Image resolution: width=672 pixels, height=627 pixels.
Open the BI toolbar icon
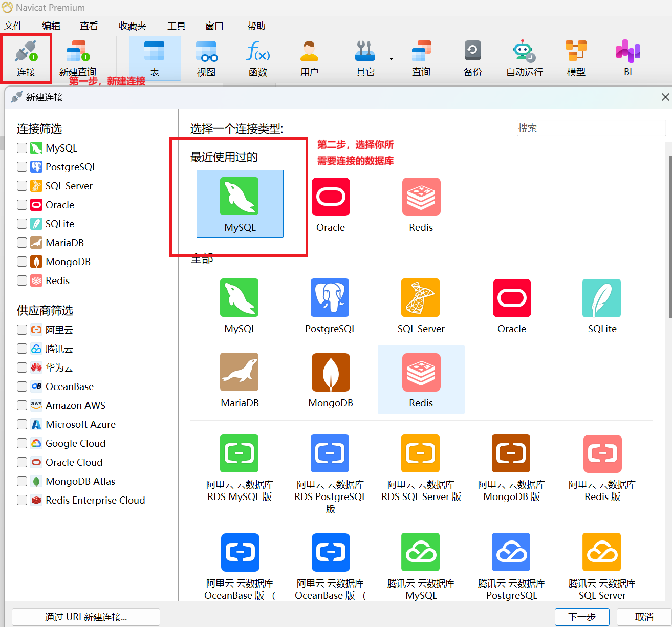628,58
